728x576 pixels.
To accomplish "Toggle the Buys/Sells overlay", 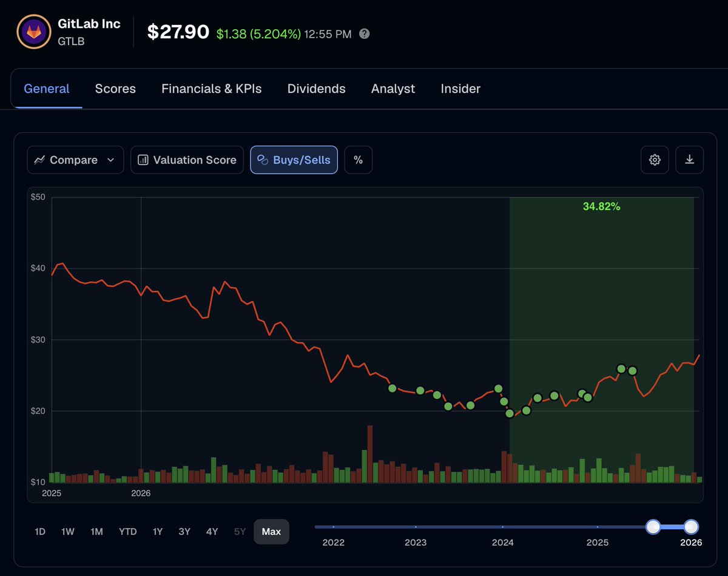I will [x=294, y=160].
